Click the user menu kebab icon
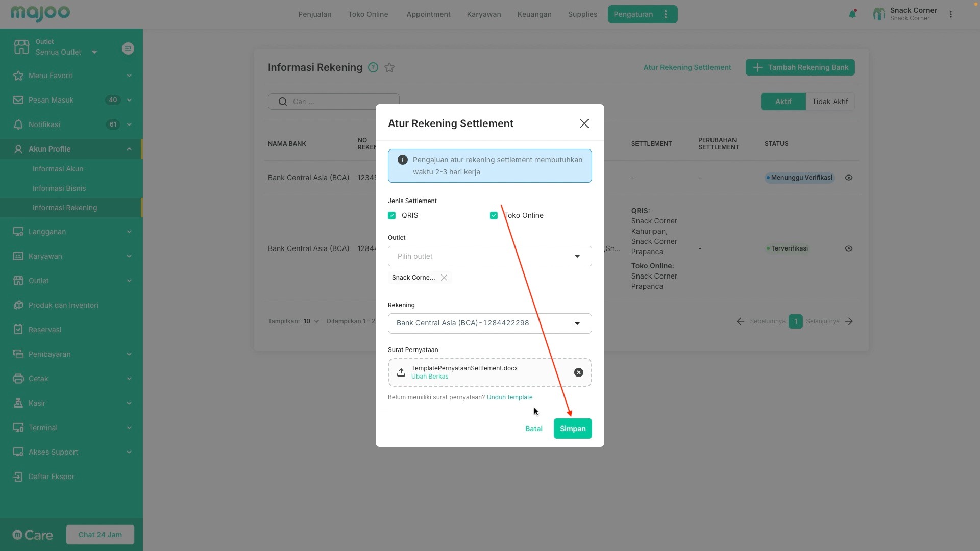This screenshot has width=980, height=551. [950, 14]
